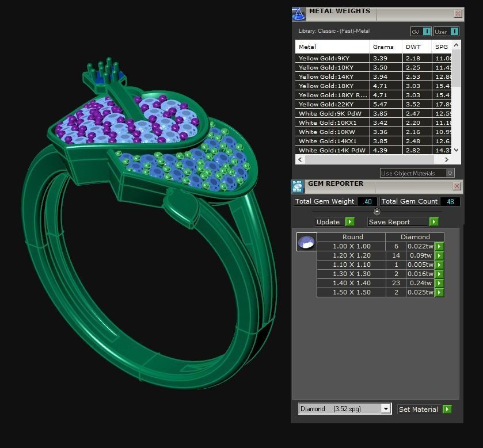Select the Yellow Gold:10KY row
483x448 pixels.
[x=374, y=67]
